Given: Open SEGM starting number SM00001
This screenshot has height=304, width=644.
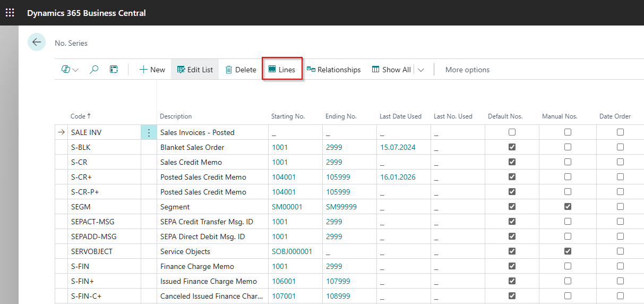Looking at the screenshot, I should pyautogui.click(x=287, y=207).
